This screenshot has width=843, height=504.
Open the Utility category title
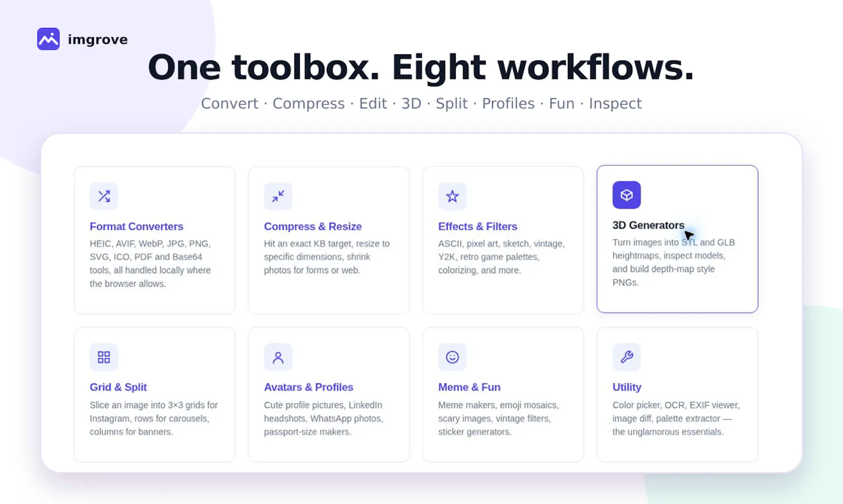tap(627, 387)
